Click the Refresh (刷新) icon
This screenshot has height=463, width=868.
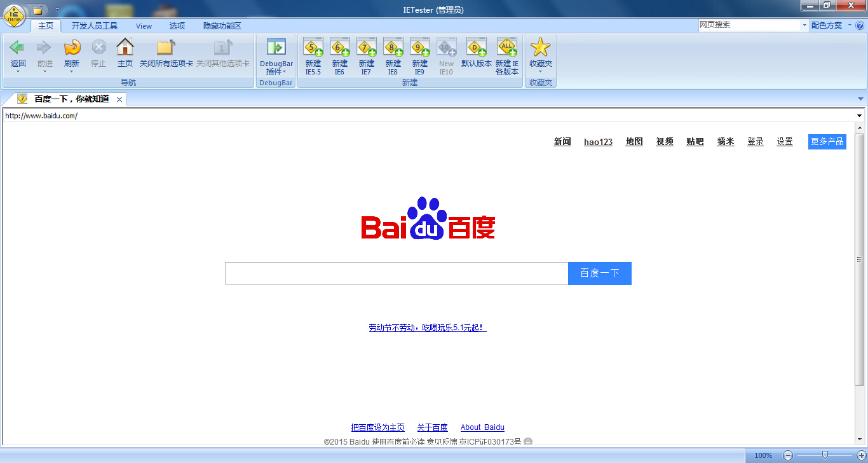coord(72,48)
